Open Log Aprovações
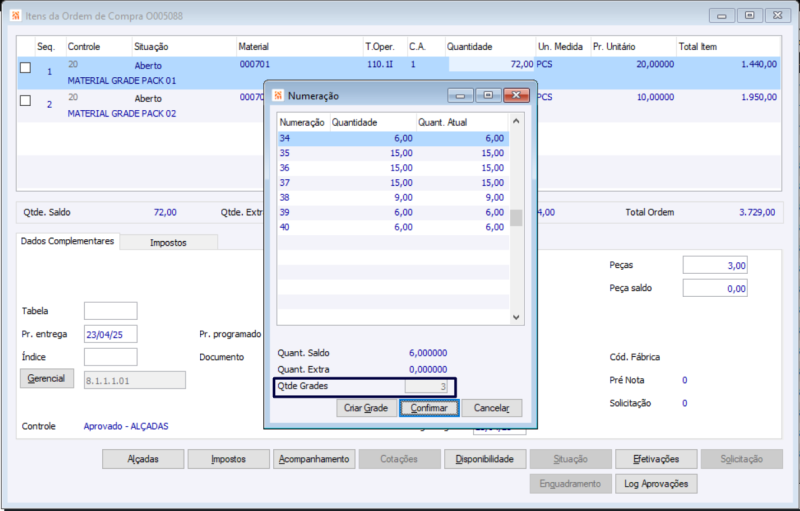800x511 pixels. tap(656, 484)
